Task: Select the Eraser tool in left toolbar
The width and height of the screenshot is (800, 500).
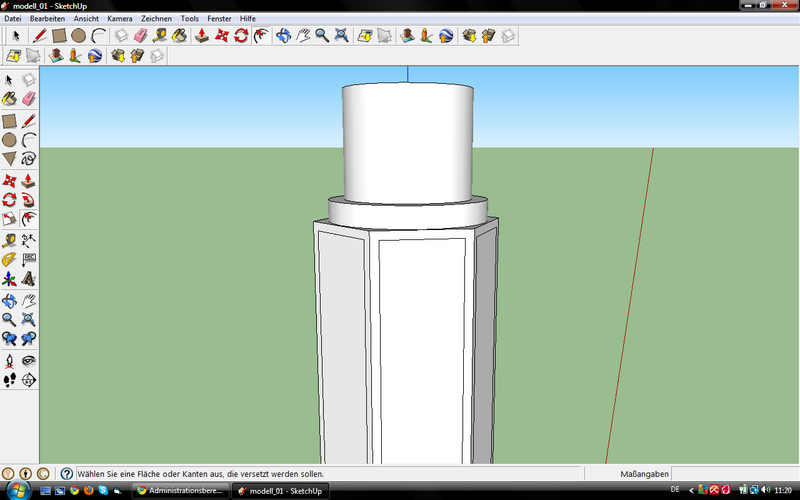Action: (x=28, y=98)
